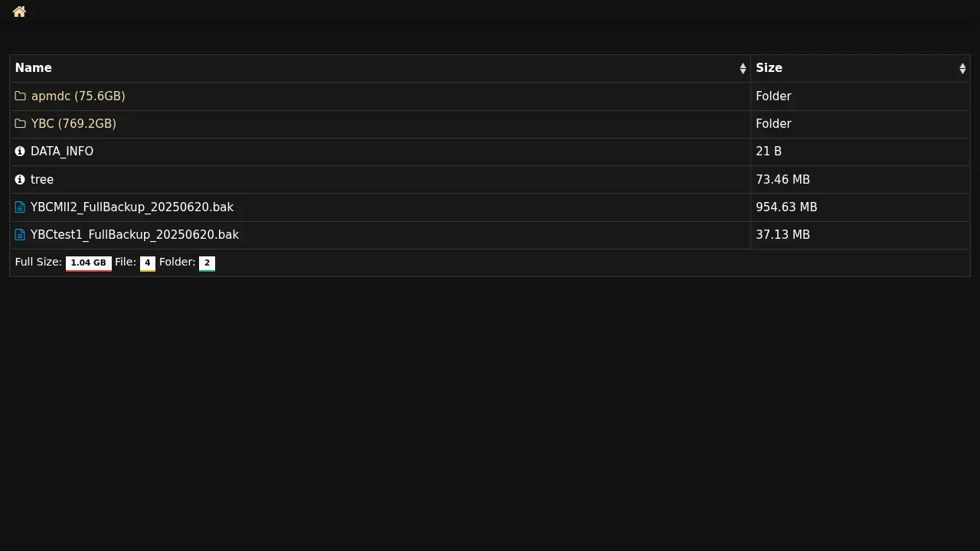
Task: Click the File count badge
Action: [x=148, y=263]
